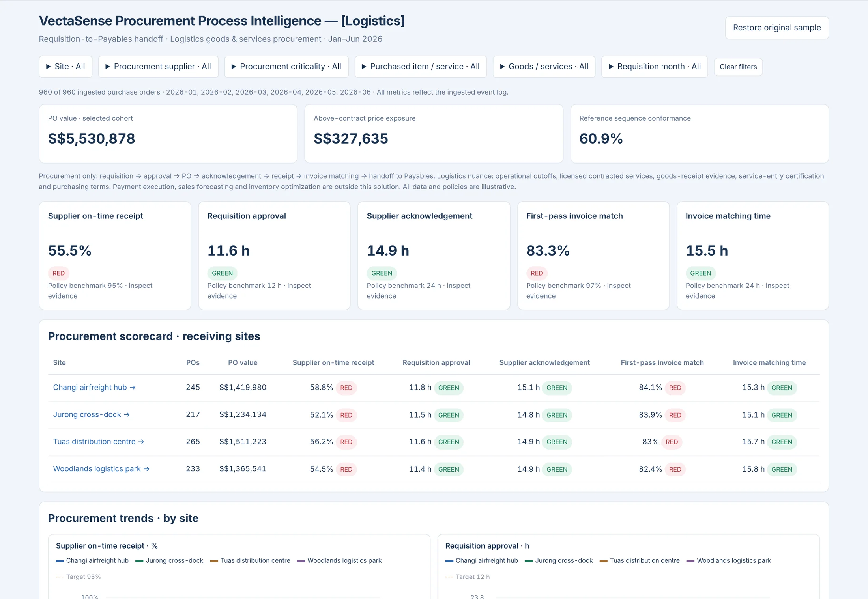Inspect the Supplier acknowledgement 14.9 h card
The width and height of the screenshot is (868, 599).
pos(434,256)
